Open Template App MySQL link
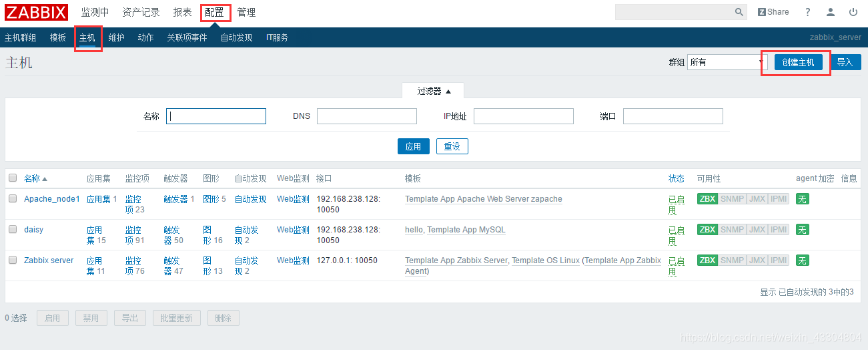 pyautogui.click(x=466, y=230)
